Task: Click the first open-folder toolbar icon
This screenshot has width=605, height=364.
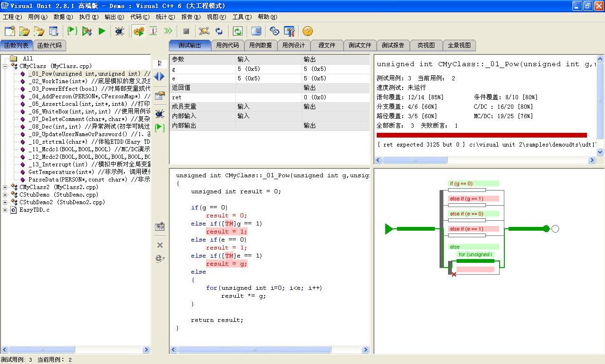Action: pos(25,31)
